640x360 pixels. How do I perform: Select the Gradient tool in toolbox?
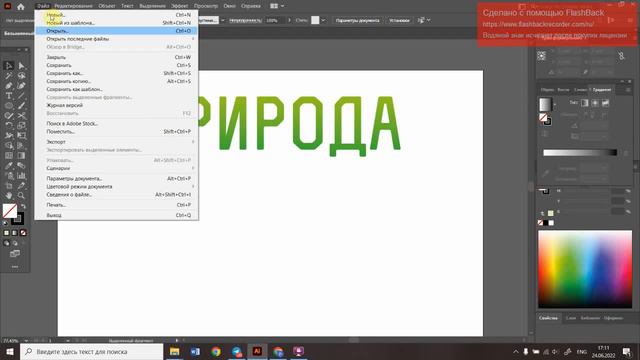coord(21,156)
